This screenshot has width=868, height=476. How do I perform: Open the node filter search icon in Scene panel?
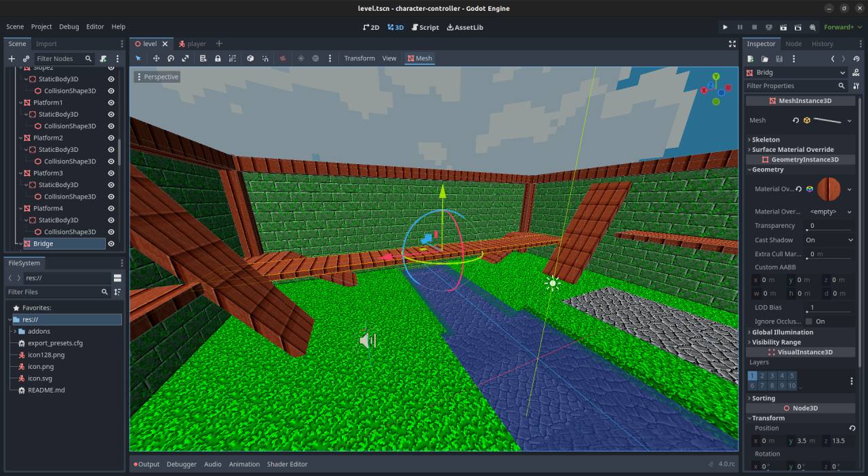pos(89,58)
